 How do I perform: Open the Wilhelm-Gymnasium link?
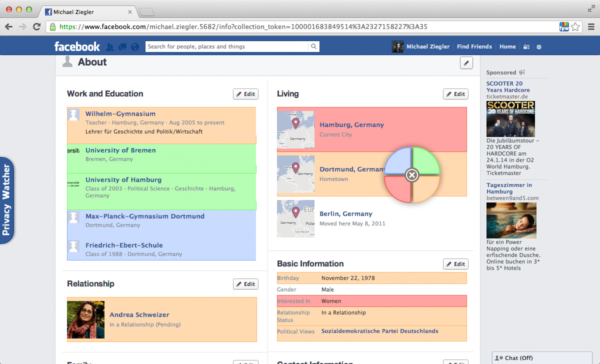(x=120, y=114)
